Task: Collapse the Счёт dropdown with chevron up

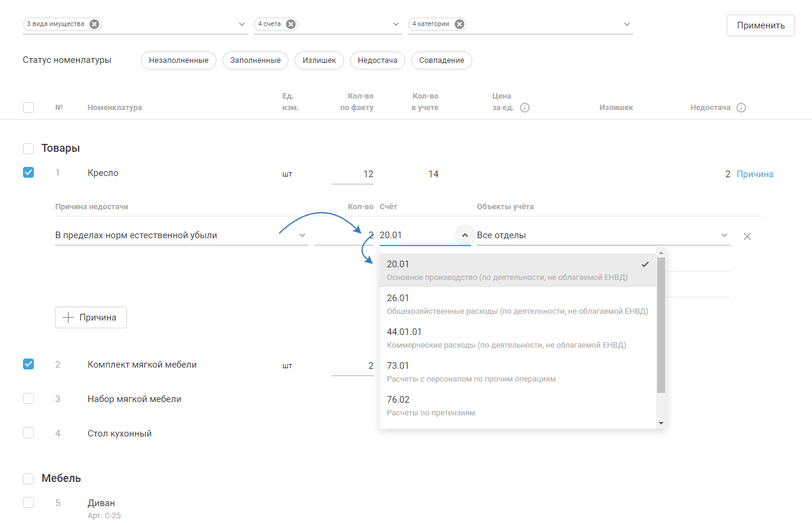Action: click(464, 235)
